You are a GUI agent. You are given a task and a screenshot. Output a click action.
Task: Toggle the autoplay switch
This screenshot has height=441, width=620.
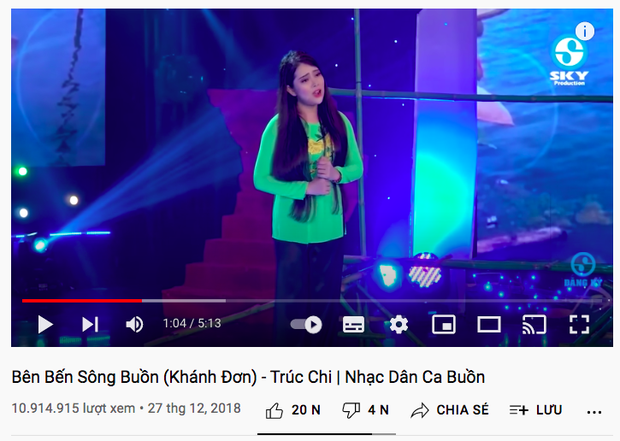pos(306,324)
